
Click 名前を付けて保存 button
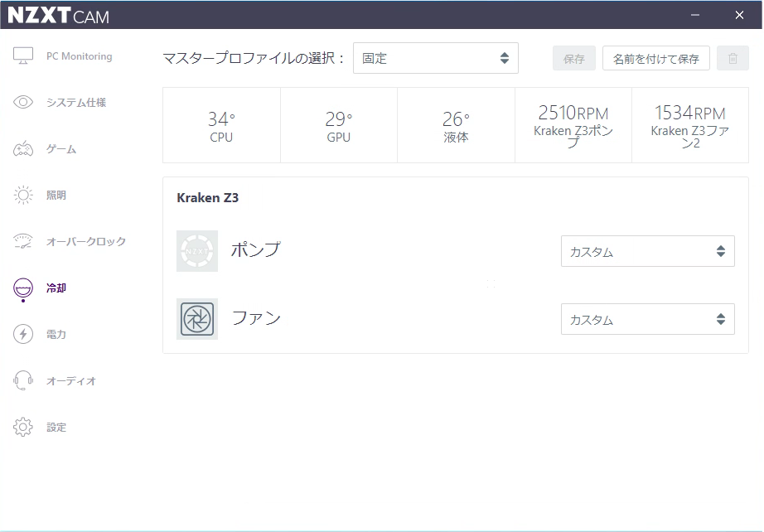click(655, 59)
